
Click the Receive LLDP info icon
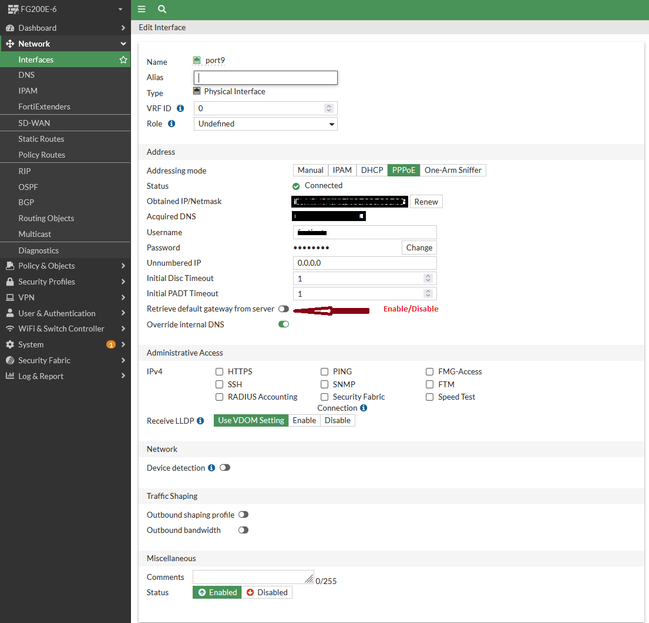(201, 421)
